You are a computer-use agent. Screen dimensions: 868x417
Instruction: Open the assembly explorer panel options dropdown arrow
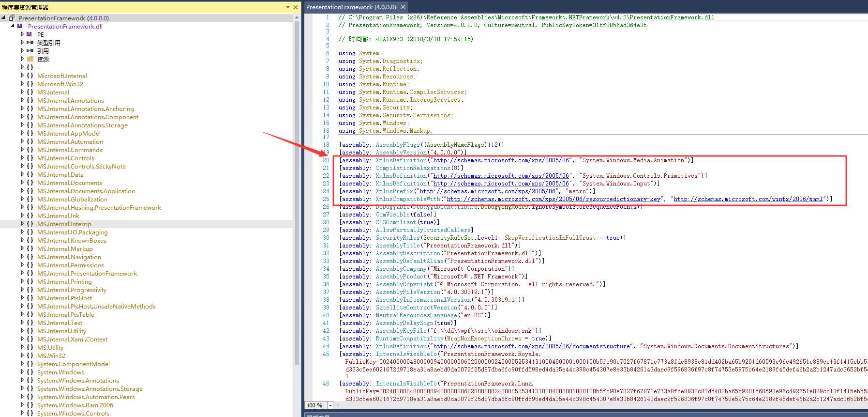point(288,7)
